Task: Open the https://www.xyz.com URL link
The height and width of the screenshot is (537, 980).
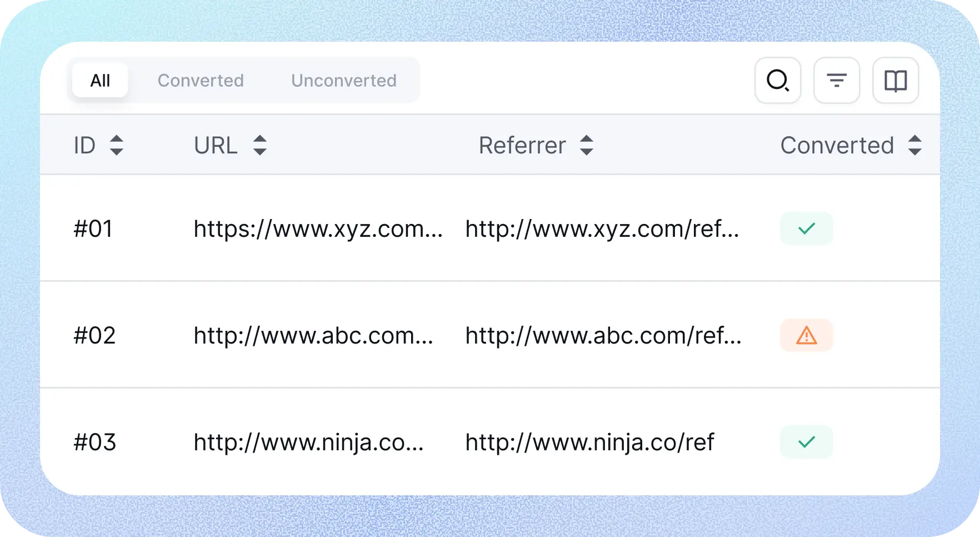Action: pyautogui.click(x=318, y=228)
